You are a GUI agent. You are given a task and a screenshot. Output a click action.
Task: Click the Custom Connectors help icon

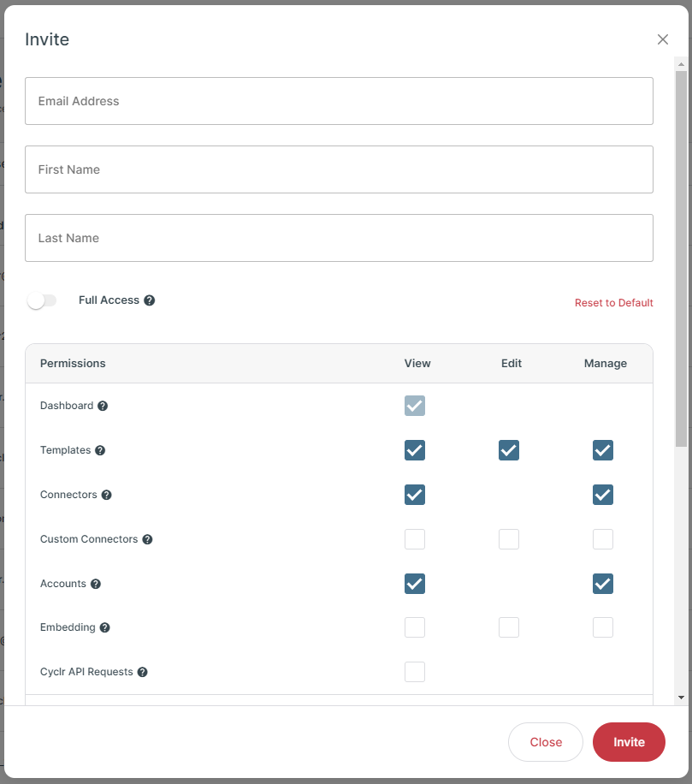(x=147, y=539)
